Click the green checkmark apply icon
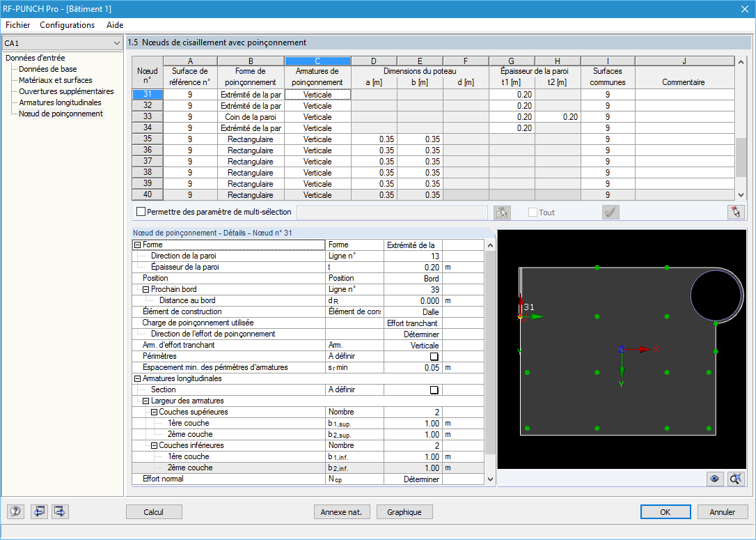756x540 pixels. click(611, 213)
